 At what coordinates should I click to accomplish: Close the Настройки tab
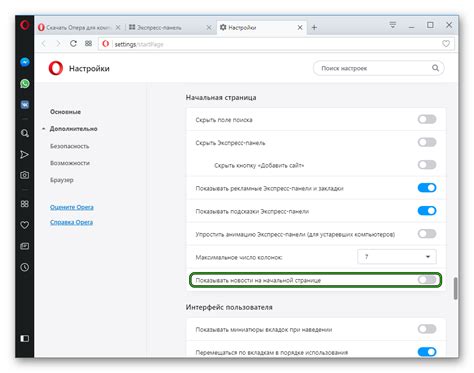300,28
